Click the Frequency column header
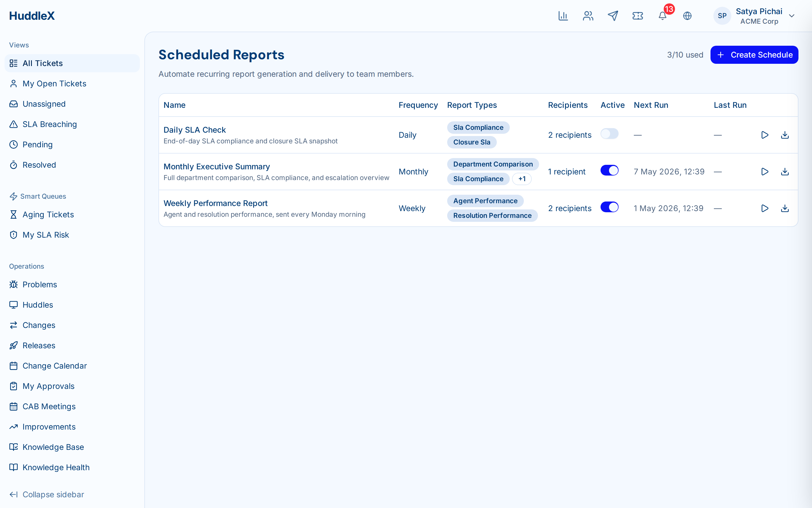The height and width of the screenshot is (508, 812). [418, 105]
